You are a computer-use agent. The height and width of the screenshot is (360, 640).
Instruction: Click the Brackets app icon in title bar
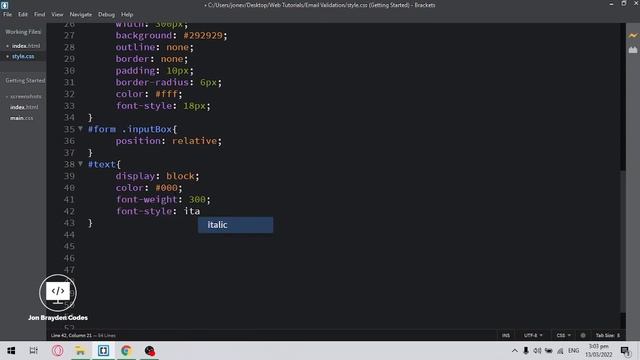[4, 5]
